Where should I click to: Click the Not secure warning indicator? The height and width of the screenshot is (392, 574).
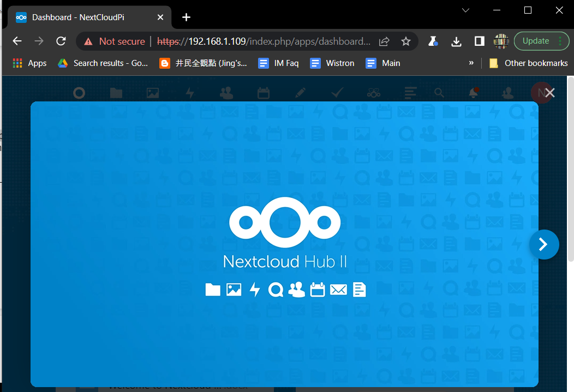pos(114,41)
